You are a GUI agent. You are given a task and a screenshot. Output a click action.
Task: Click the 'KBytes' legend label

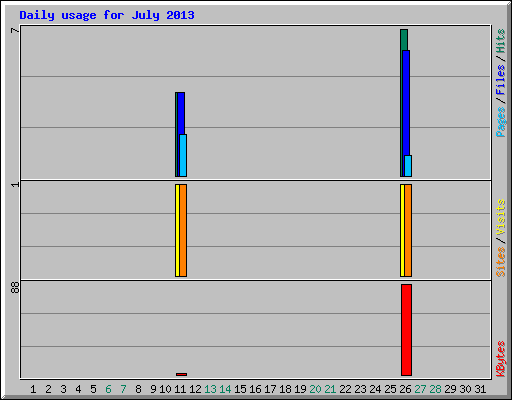(x=500, y=359)
